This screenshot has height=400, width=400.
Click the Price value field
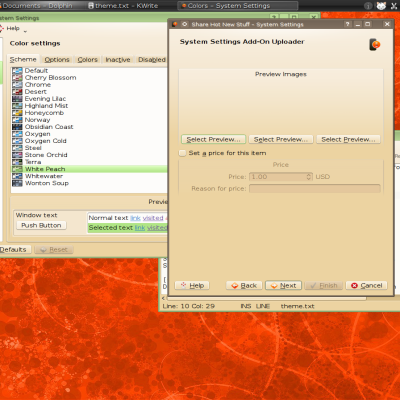(x=278, y=177)
